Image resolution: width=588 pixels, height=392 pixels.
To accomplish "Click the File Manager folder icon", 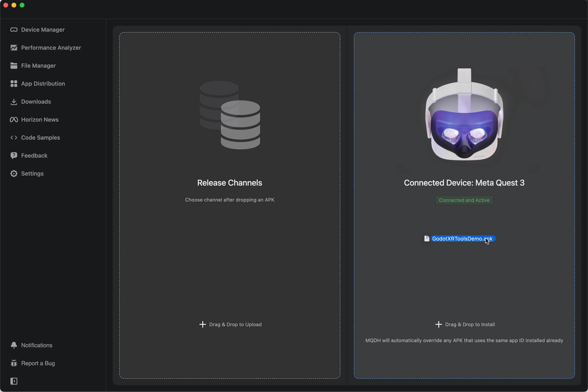I will click(14, 66).
